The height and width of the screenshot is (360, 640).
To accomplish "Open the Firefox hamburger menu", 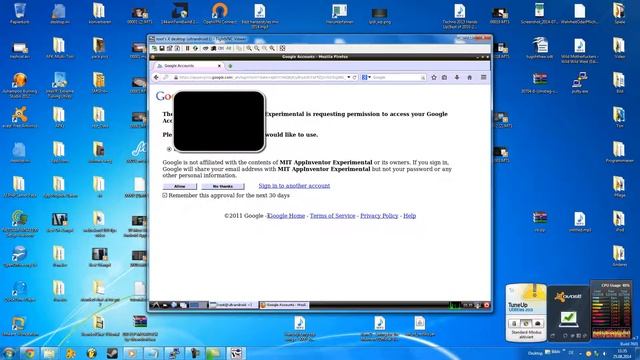I will (x=484, y=77).
